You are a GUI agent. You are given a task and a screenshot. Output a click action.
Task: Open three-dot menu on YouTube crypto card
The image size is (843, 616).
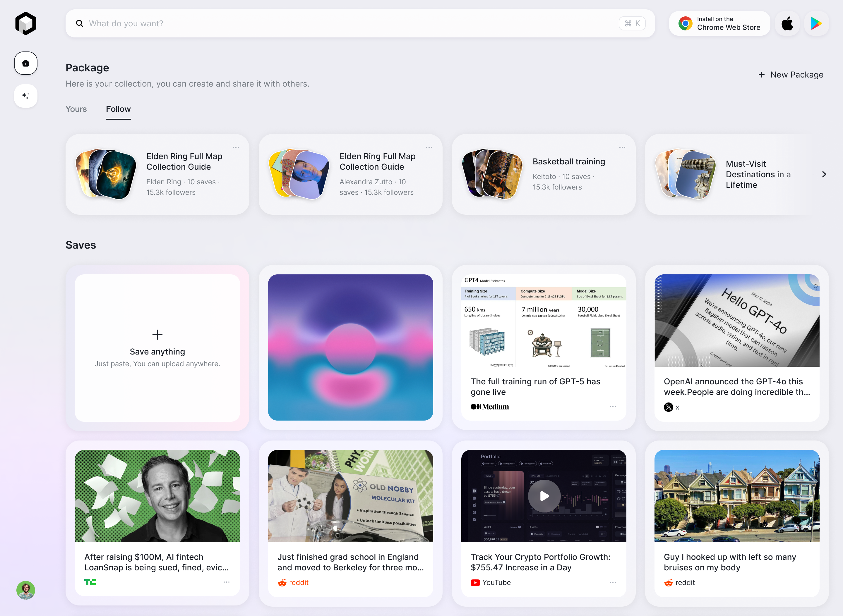[613, 582]
